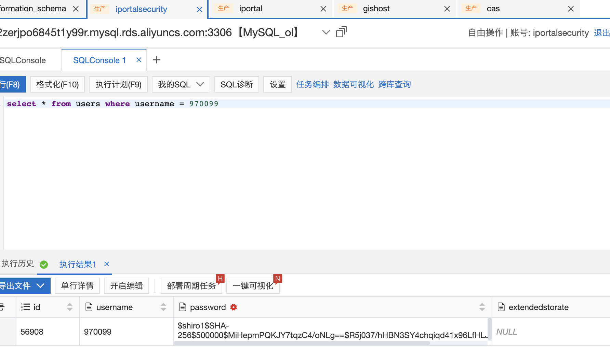Switch to the 执行历史 tab
Screen dimensions: 610x364
[18, 264]
